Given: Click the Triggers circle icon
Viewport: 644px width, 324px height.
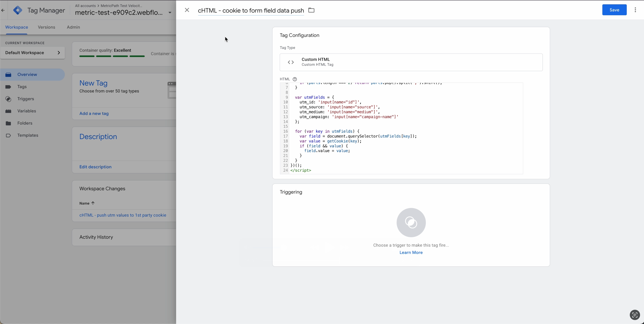Looking at the screenshot, I should tap(8, 99).
